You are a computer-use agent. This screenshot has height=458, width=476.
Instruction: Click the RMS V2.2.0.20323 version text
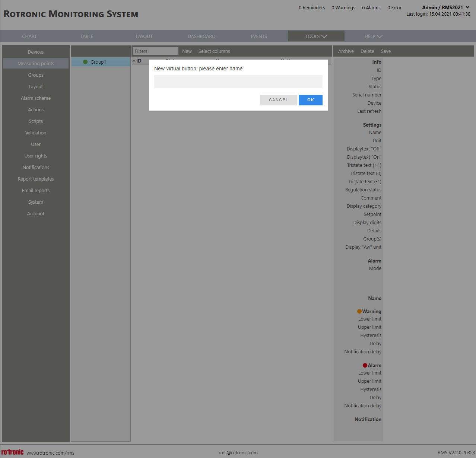pyautogui.click(x=456, y=452)
